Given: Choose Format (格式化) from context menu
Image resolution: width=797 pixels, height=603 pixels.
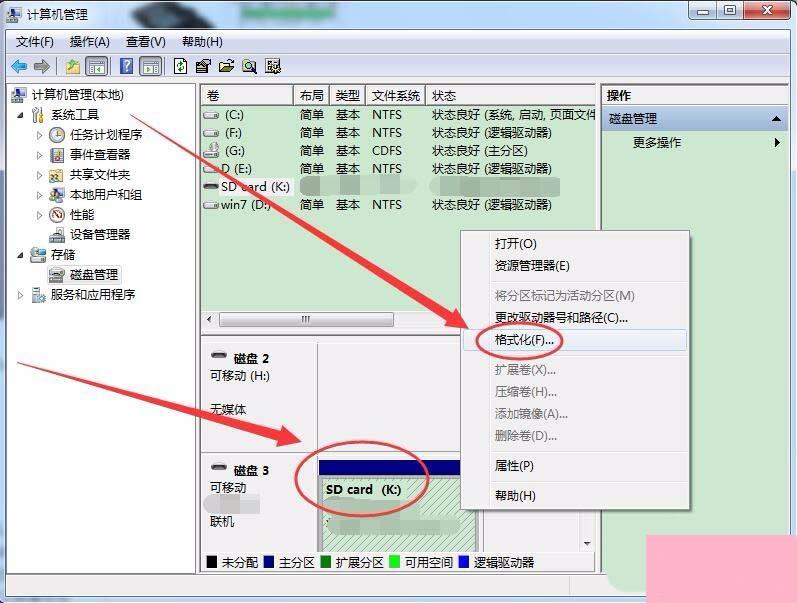Looking at the screenshot, I should click(575, 340).
